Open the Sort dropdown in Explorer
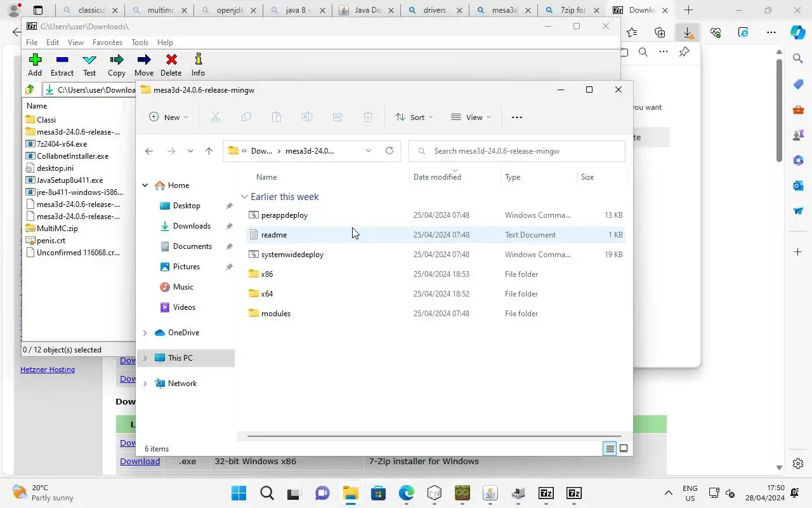The height and width of the screenshot is (508, 812). coord(414,117)
